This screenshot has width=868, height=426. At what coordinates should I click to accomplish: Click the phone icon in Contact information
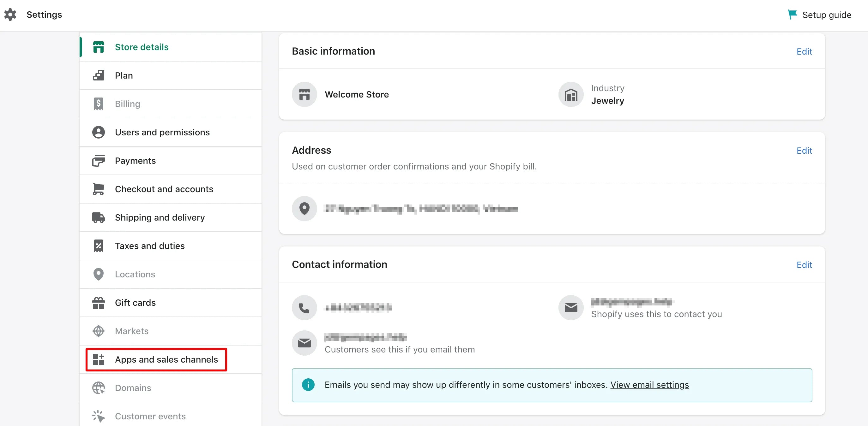pyautogui.click(x=304, y=308)
